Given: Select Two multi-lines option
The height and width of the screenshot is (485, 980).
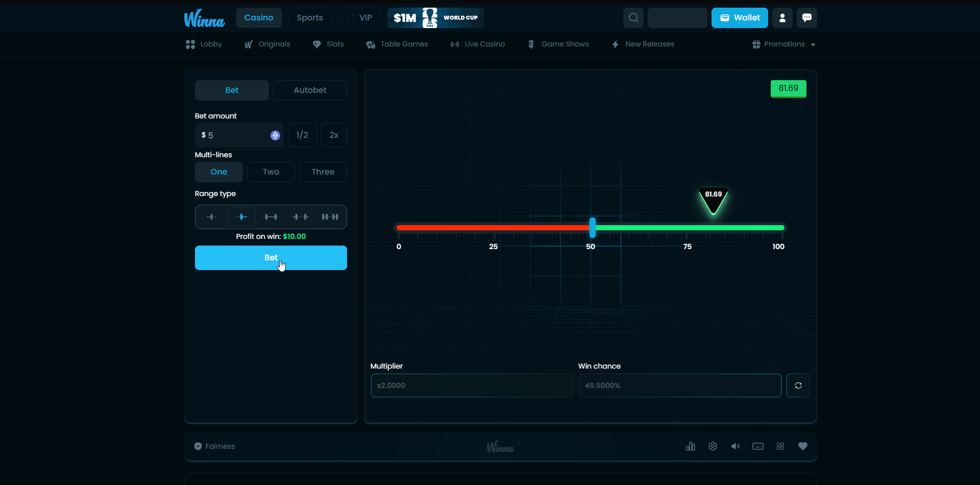Looking at the screenshot, I should click(x=271, y=172).
